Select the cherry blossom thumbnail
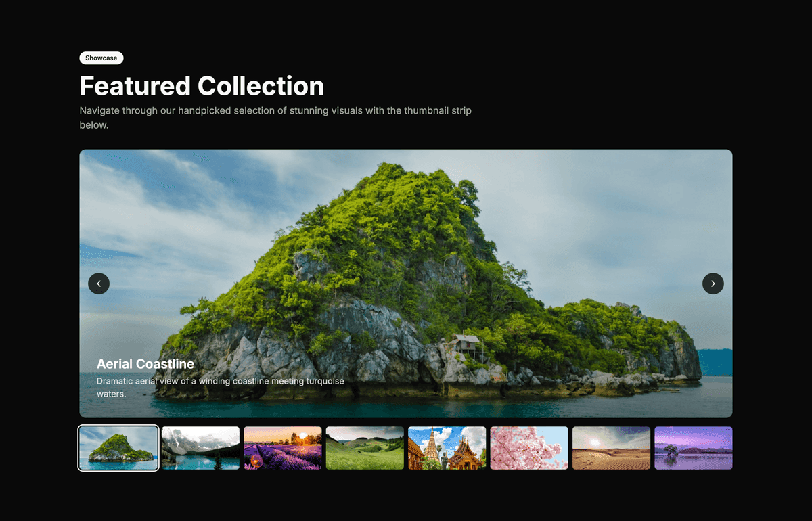 [x=529, y=447]
